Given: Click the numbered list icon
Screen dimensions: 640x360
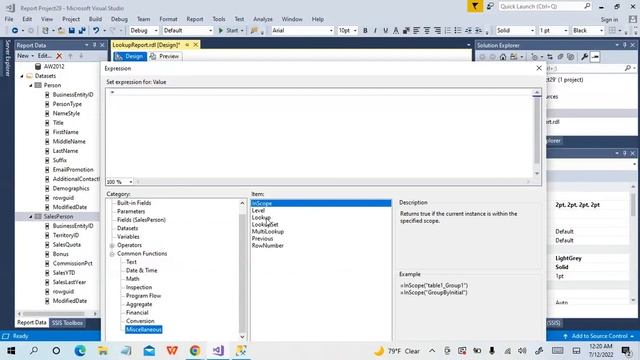Looking at the screenshot, I should [448, 31].
